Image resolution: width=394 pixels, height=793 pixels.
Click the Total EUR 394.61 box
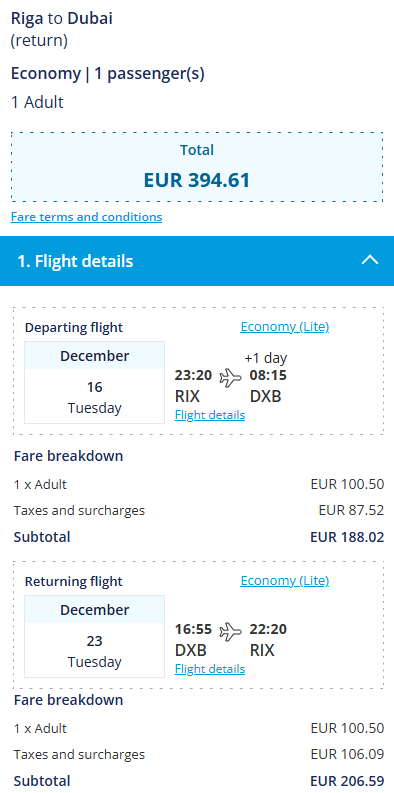197,167
